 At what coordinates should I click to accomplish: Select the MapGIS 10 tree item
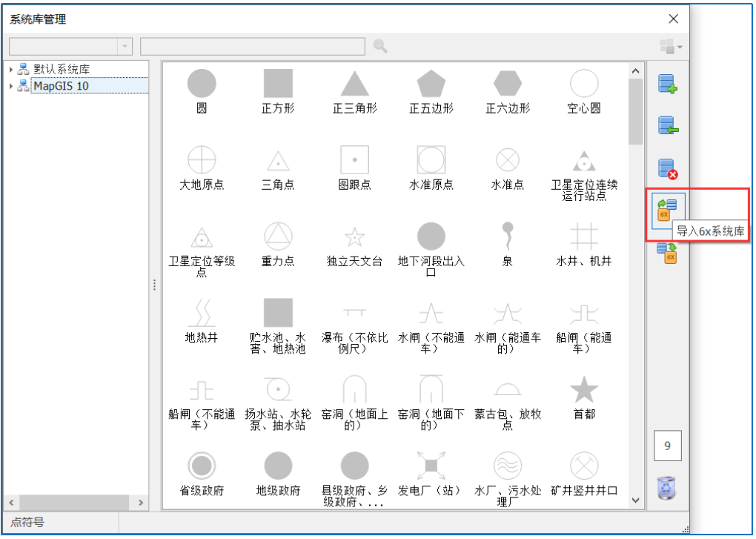pyautogui.click(x=61, y=86)
